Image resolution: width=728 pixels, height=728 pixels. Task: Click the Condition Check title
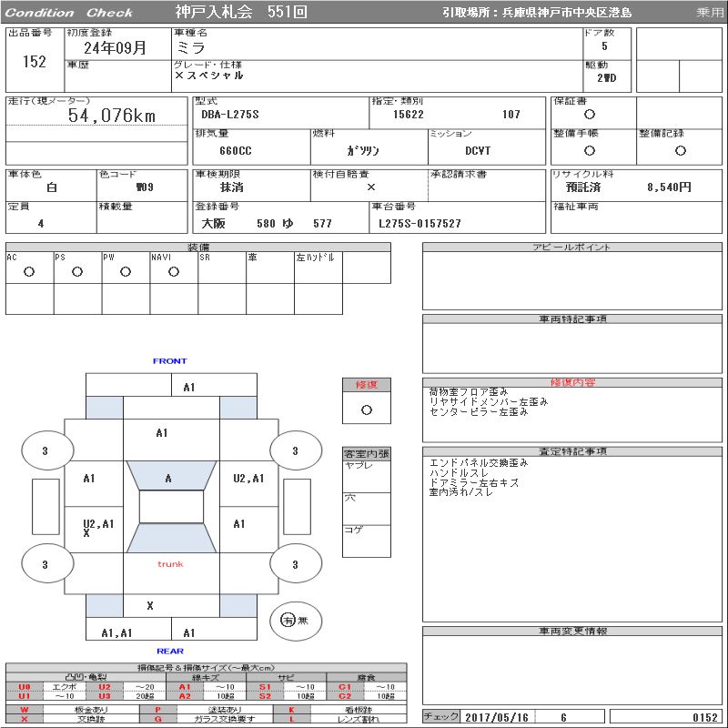(69, 13)
